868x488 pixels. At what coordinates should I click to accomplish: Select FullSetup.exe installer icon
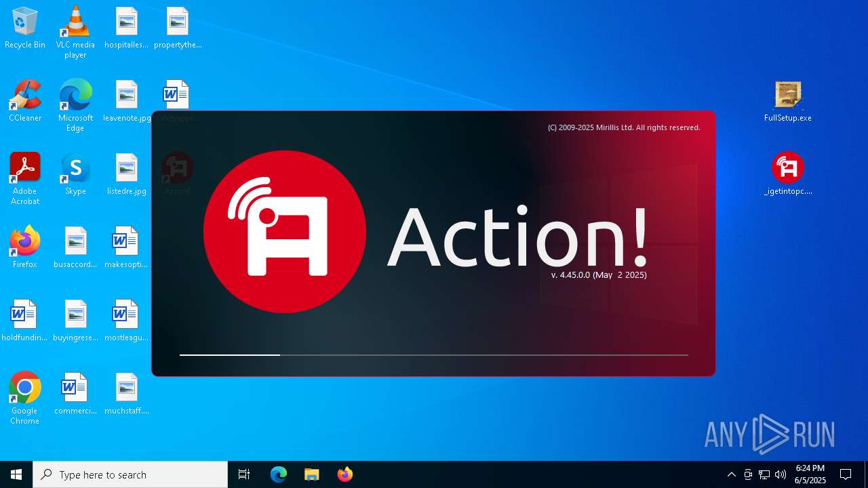coord(788,101)
